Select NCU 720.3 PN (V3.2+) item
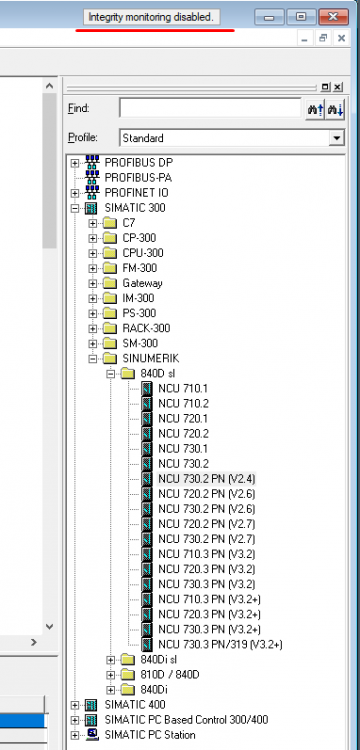 pos(209,614)
